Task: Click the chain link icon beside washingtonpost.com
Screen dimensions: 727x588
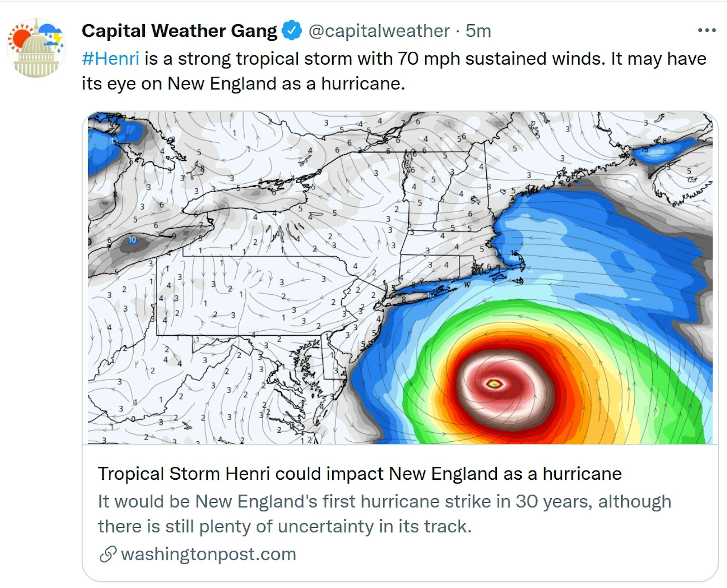Action: pyautogui.click(x=108, y=554)
